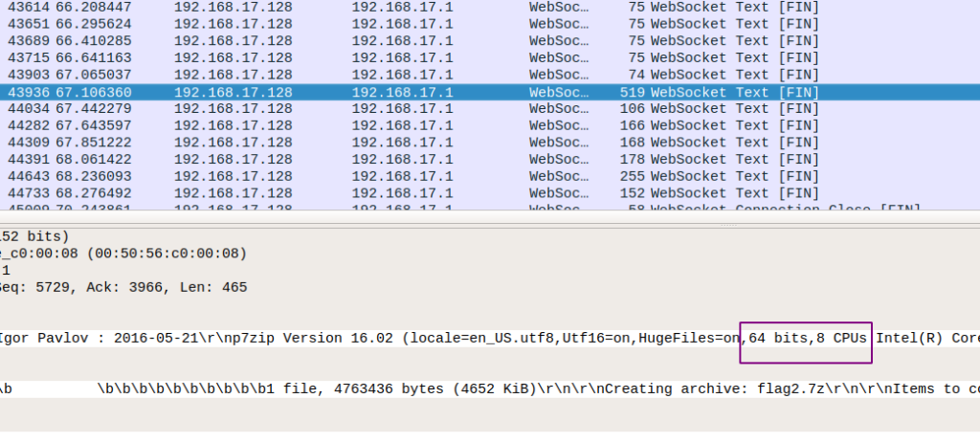This screenshot has height=443, width=980.
Task: Click the divider between packet list and details
Action: 490,224
